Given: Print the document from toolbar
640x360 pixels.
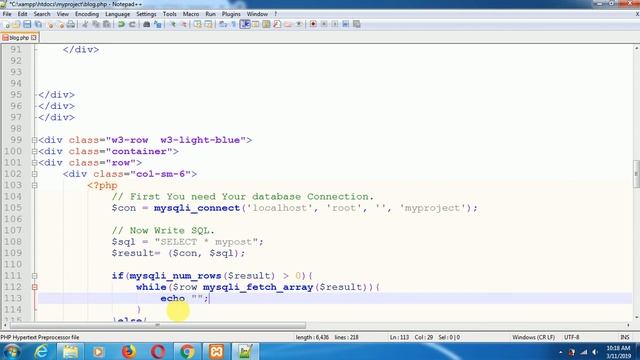Looking at the screenshot, I should click(x=71, y=24).
